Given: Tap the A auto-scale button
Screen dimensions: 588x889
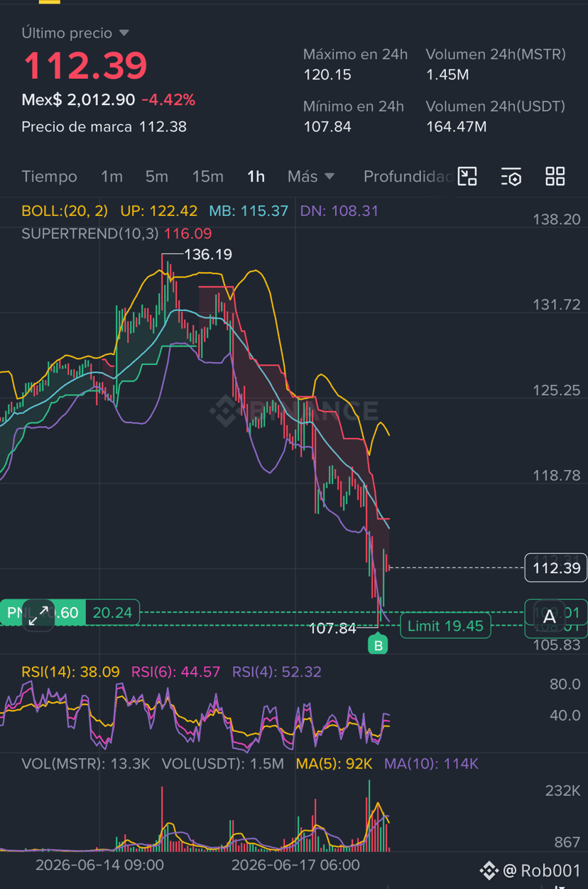Looking at the screenshot, I should tap(549, 617).
